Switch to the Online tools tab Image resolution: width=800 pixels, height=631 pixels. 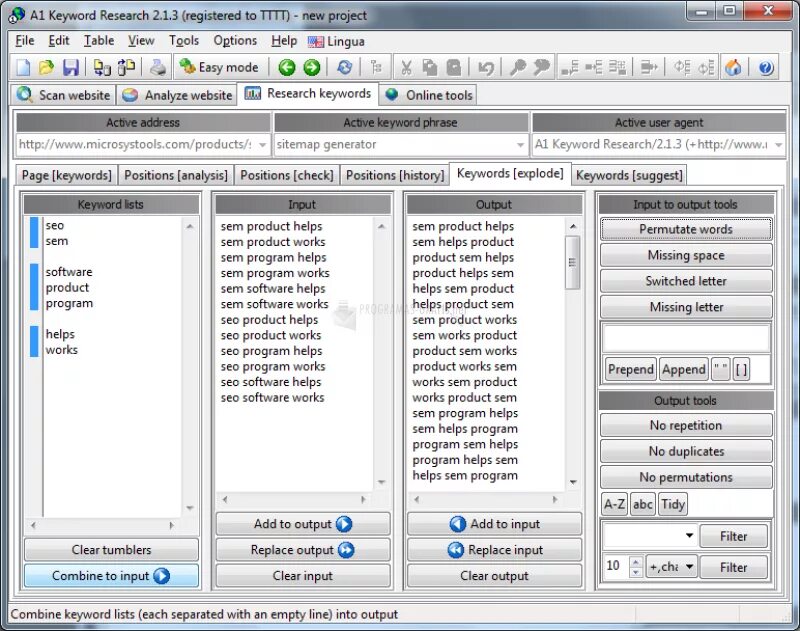coord(429,95)
